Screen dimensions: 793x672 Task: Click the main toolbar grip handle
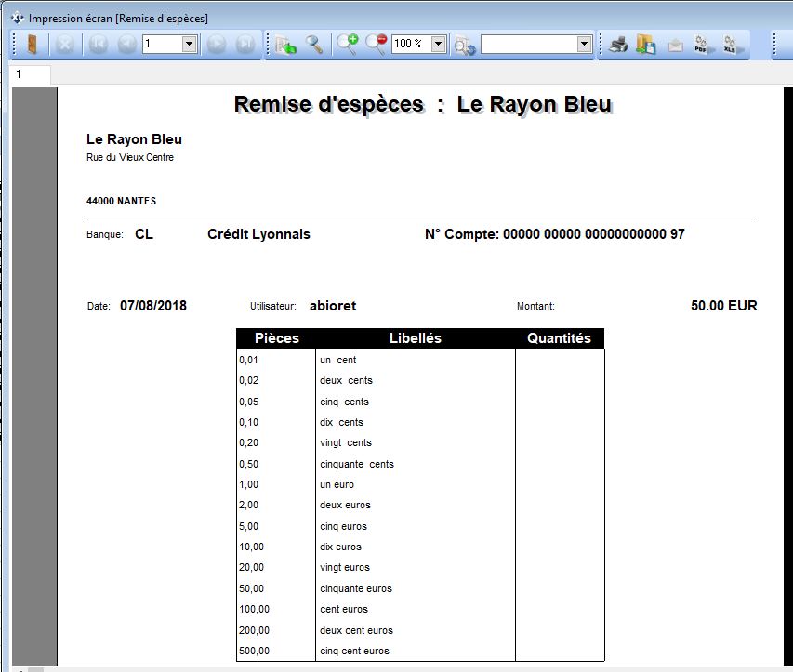15,45
